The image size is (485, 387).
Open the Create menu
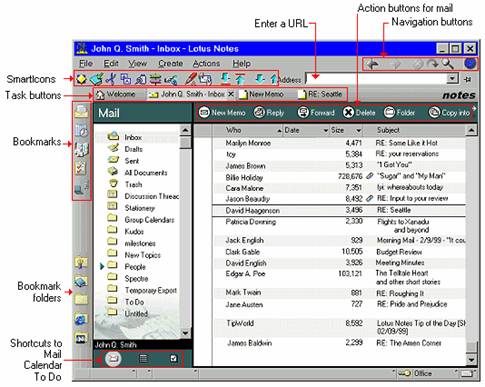170,63
